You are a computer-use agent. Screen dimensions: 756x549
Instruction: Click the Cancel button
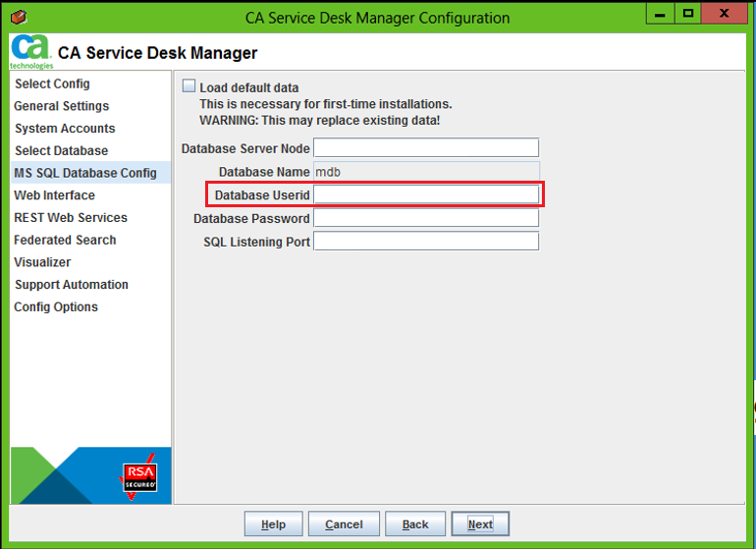(344, 523)
